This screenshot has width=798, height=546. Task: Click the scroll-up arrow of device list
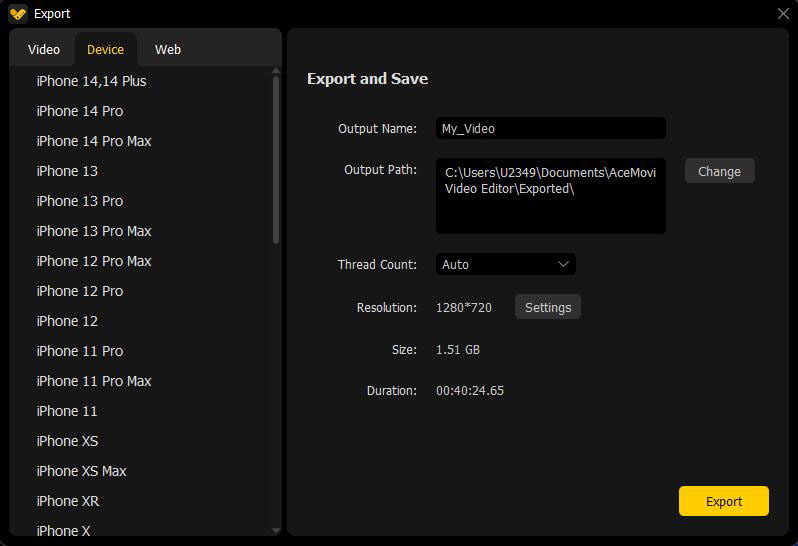pyautogui.click(x=276, y=71)
